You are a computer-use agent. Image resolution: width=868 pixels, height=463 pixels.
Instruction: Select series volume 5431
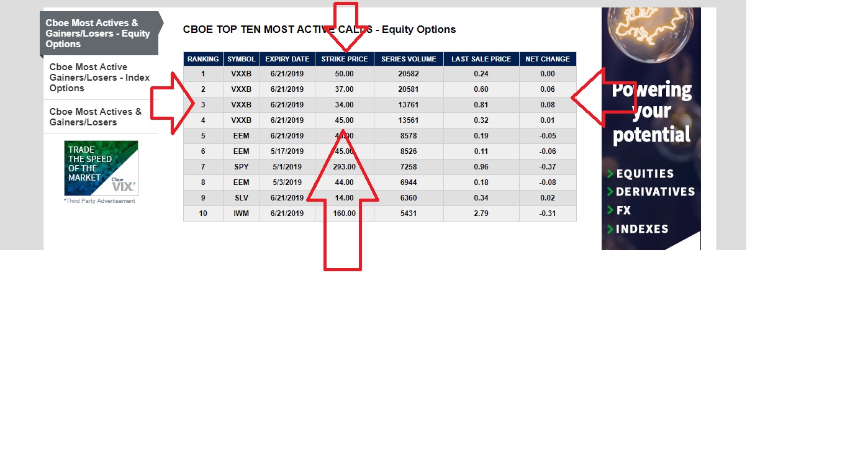coord(409,214)
